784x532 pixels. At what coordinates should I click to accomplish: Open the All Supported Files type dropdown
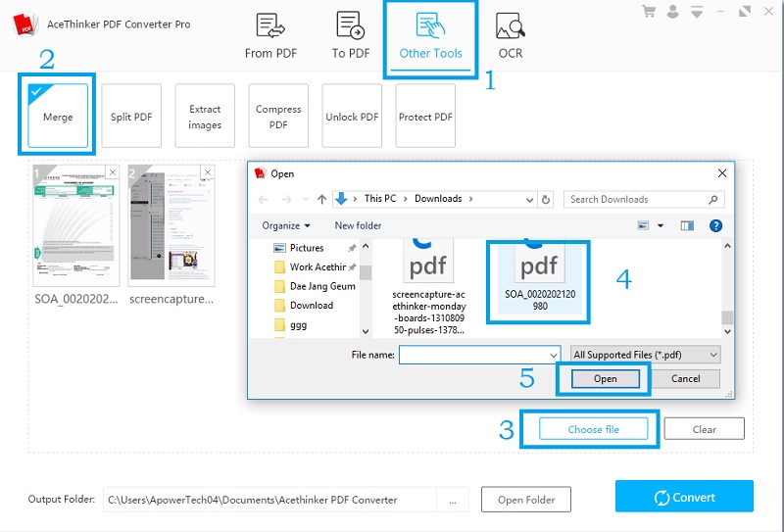coord(646,355)
